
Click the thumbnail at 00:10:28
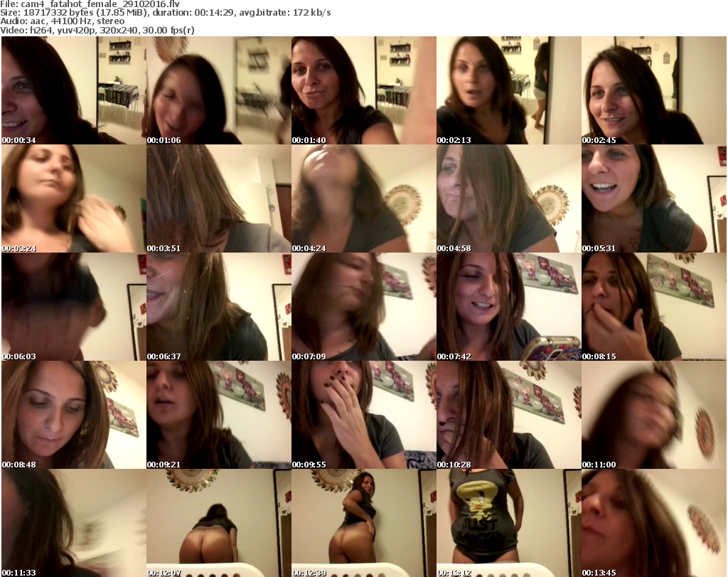(508, 415)
